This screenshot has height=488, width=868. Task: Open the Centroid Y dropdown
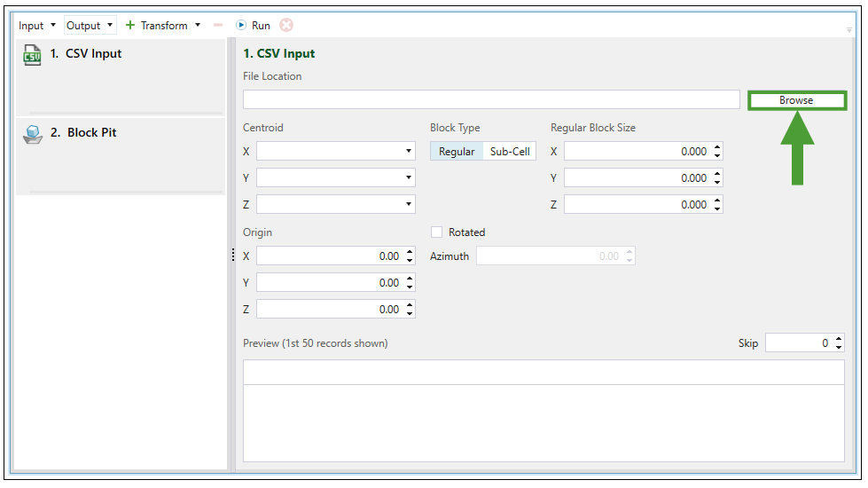tap(408, 178)
